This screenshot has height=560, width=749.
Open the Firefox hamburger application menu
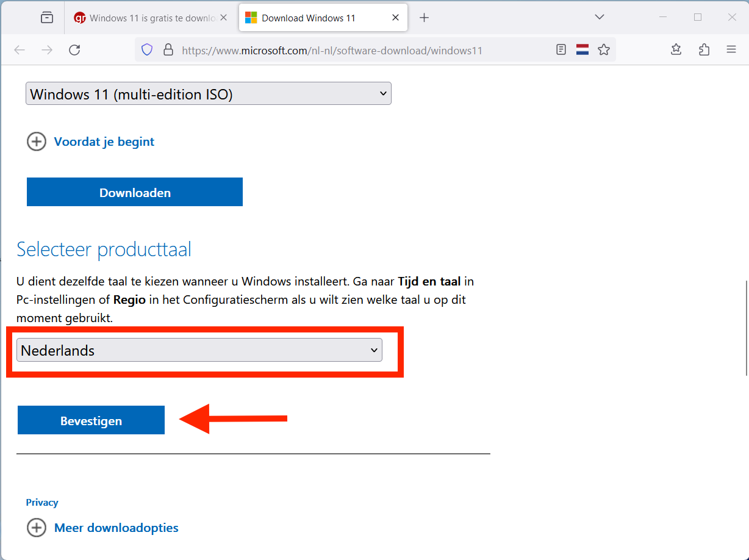pos(731,50)
